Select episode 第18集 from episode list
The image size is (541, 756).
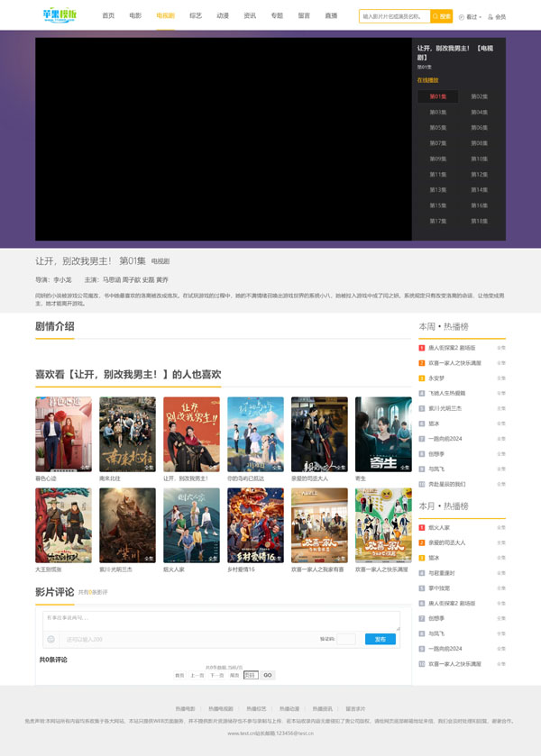(x=479, y=221)
